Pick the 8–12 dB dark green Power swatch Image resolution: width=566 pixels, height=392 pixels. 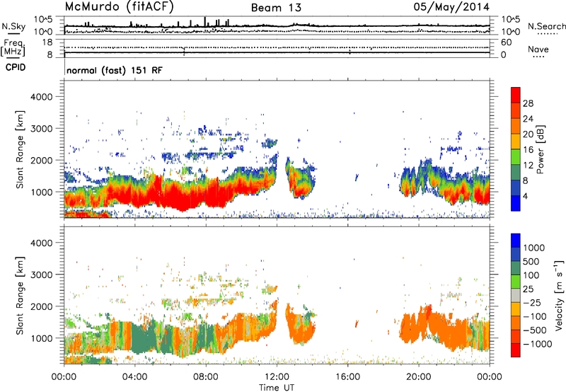(516, 172)
